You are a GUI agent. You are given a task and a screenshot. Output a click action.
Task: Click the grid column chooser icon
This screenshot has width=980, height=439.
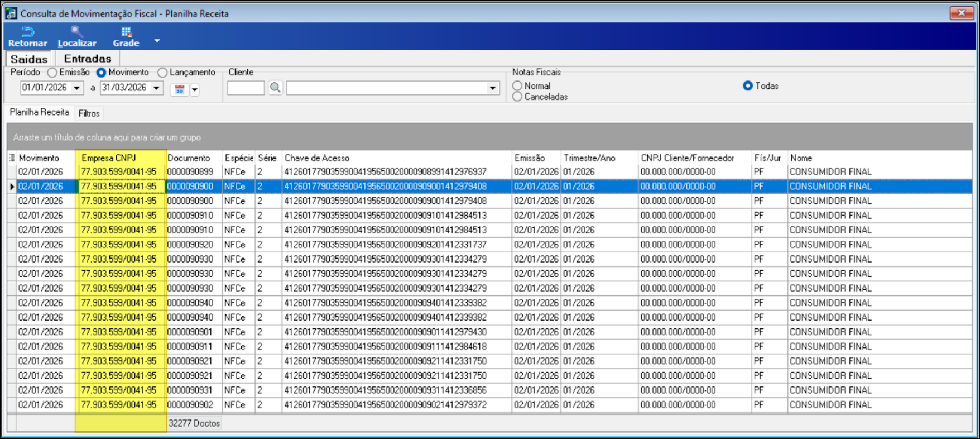(x=12, y=158)
